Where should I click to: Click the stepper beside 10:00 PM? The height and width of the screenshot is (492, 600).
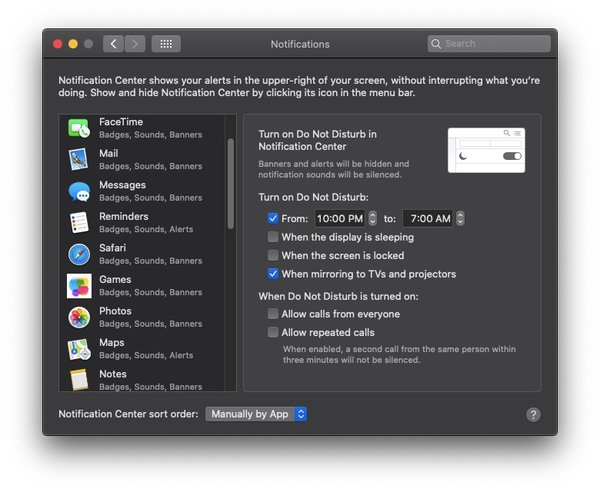point(373,218)
